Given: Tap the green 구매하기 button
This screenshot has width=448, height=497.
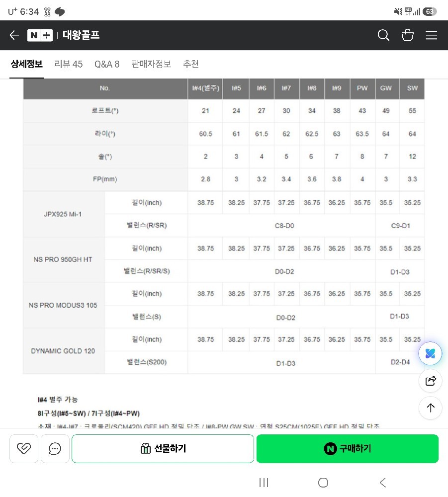Looking at the screenshot, I should [348, 448].
